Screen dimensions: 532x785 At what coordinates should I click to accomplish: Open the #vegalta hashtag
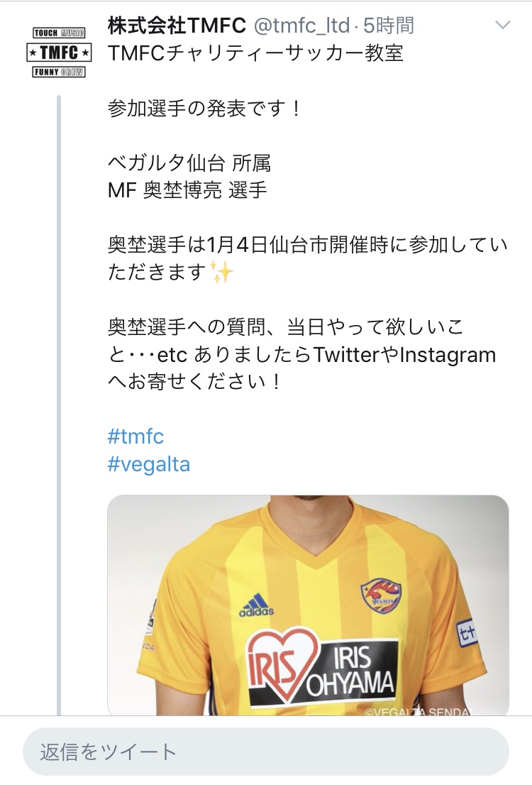tap(149, 464)
